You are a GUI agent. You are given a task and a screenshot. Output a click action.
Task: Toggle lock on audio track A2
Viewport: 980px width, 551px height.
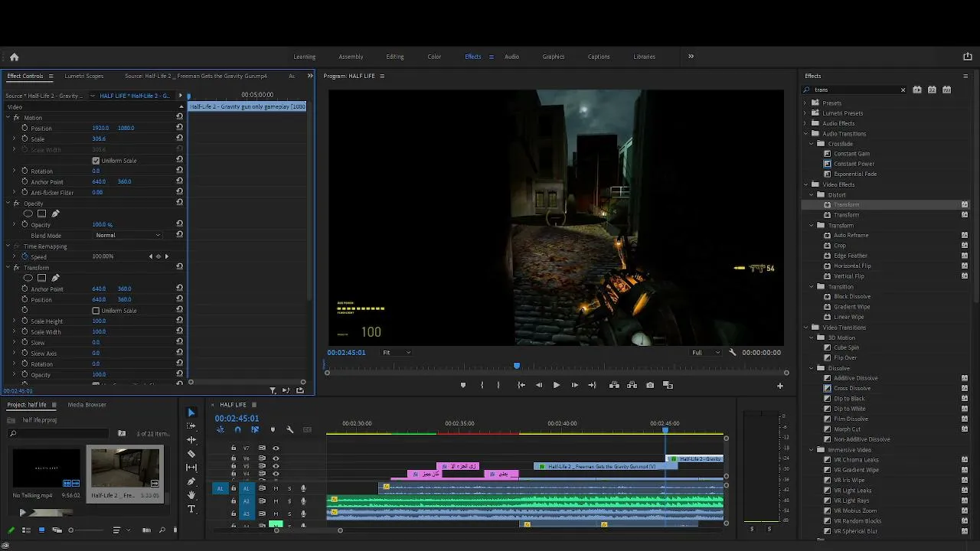(x=234, y=501)
